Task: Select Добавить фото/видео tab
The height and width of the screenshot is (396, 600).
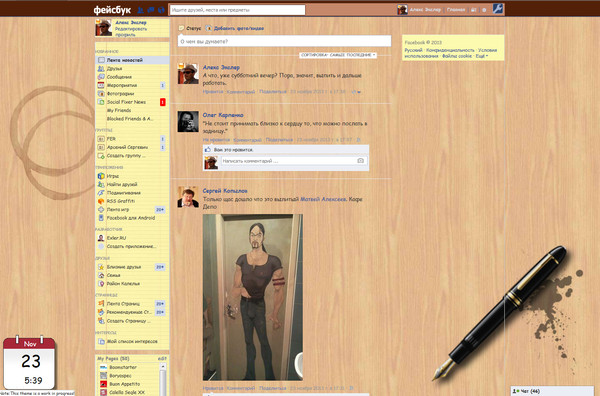Action: (235, 28)
